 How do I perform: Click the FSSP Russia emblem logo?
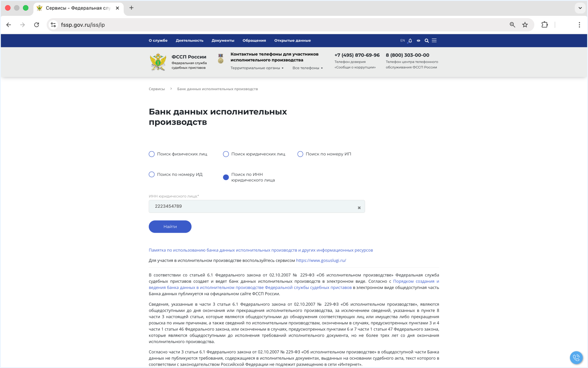[158, 62]
